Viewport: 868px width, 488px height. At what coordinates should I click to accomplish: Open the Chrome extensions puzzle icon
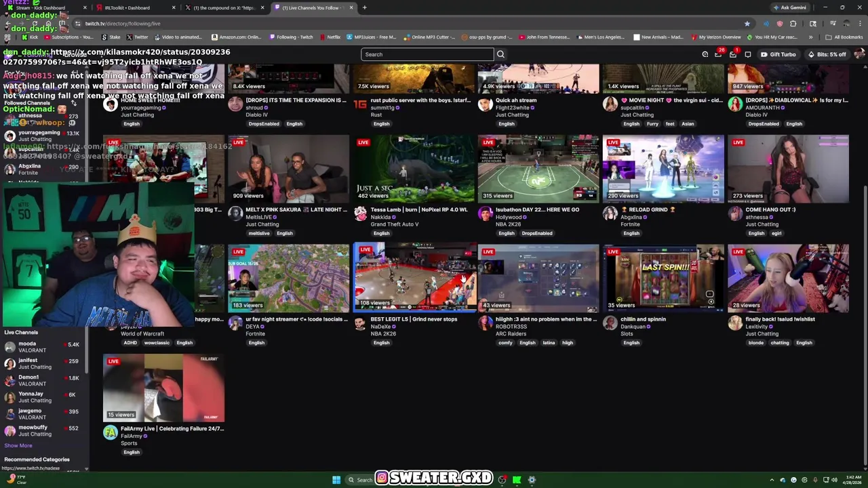pos(793,24)
